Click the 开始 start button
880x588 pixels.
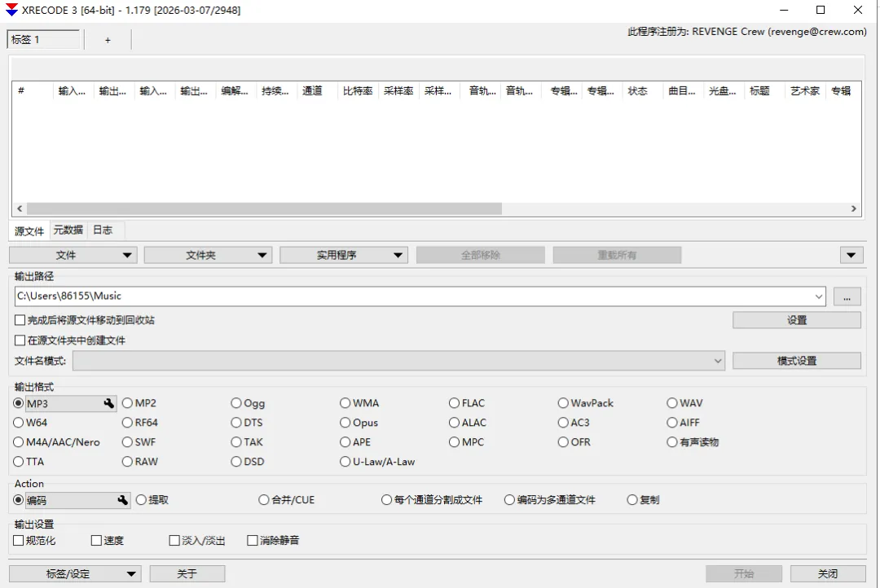[744, 573]
